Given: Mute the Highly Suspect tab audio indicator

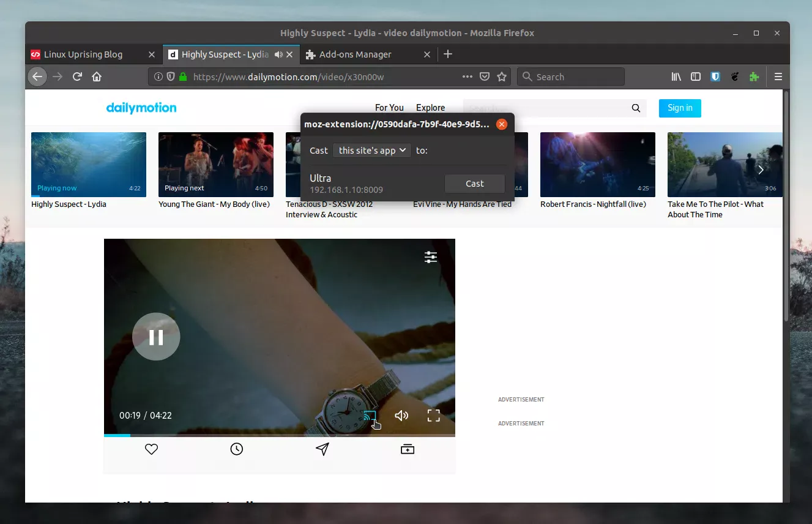Looking at the screenshot, I should (279, 54).
